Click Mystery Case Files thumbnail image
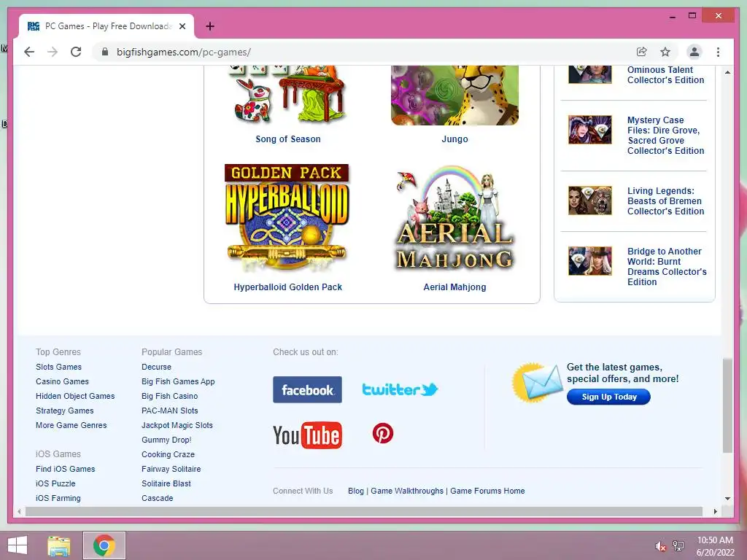 (589, 130)
